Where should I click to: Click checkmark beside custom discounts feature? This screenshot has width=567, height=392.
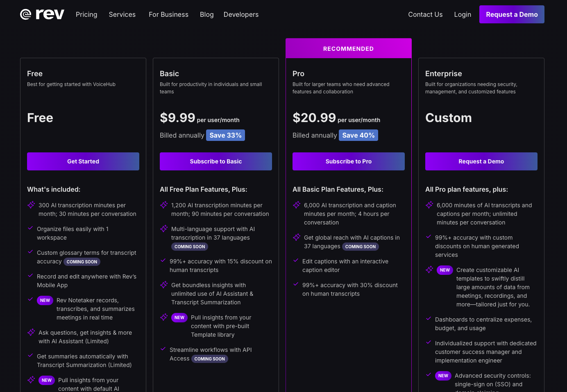429,237
